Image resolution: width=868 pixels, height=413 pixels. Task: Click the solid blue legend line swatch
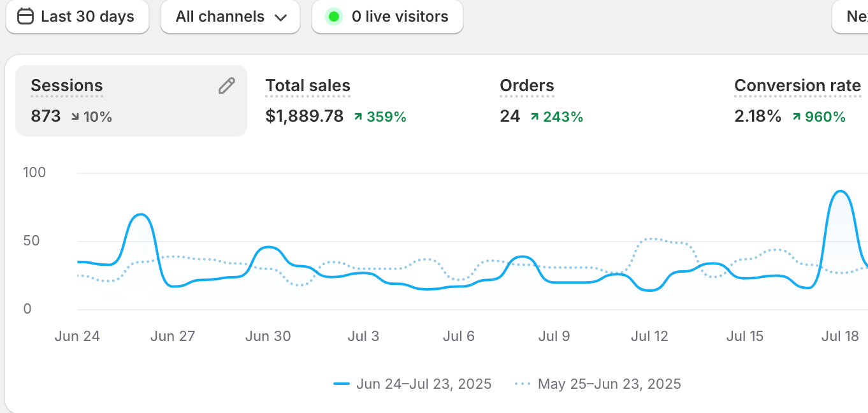coord(342,384)
